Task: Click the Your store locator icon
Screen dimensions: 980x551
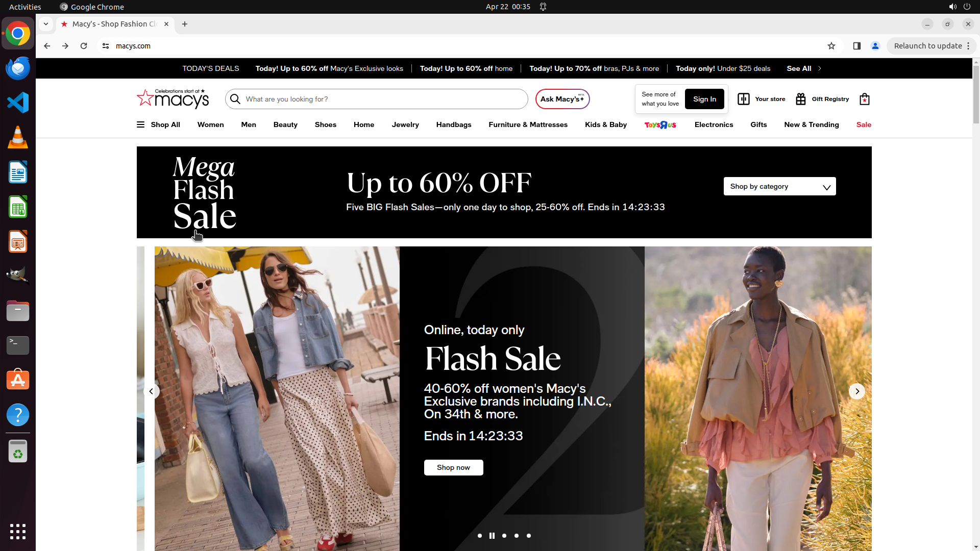Action: click(744, 99)
